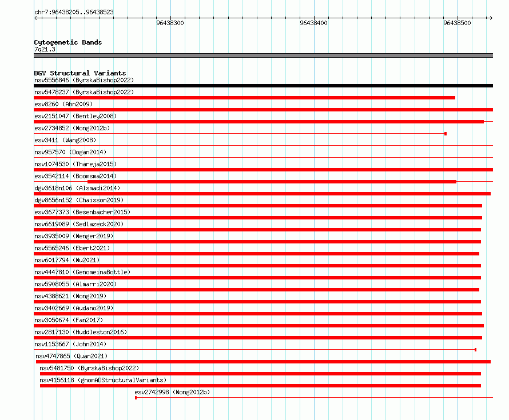This screenshot has width=509, height=420.
Task: Click the red end marker of esv2734852
Action: point(446,134)
